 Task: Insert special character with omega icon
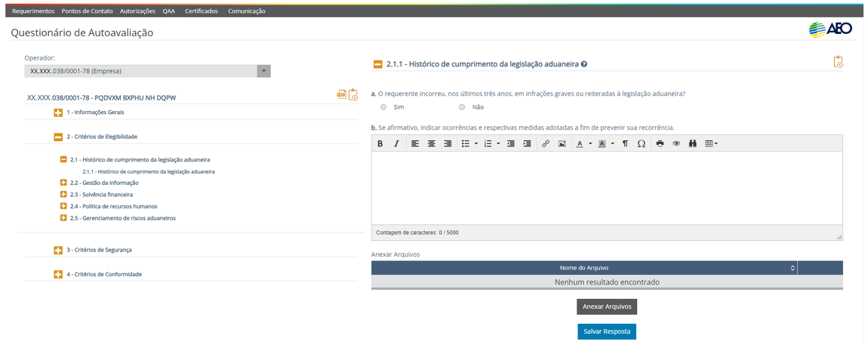(x=641, y=143)
